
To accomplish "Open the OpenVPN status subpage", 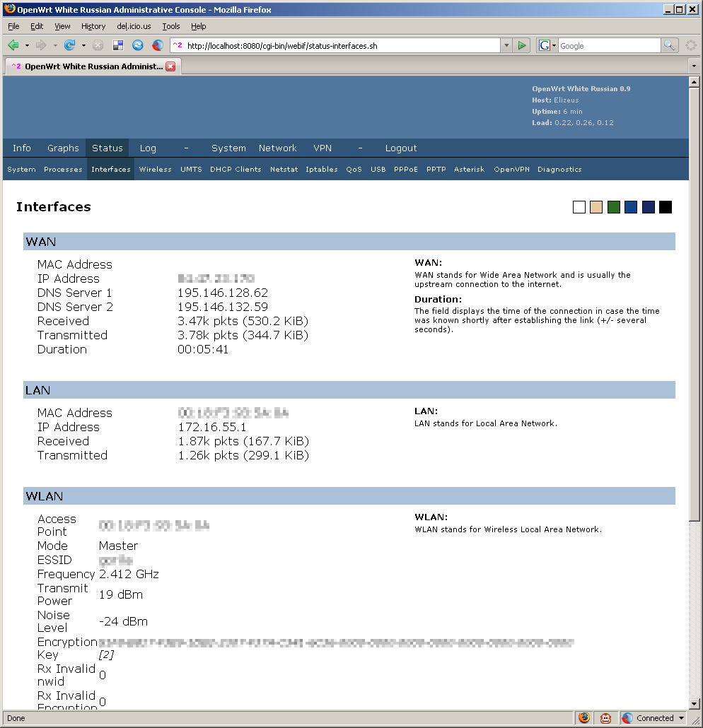I will coord(511,170).
